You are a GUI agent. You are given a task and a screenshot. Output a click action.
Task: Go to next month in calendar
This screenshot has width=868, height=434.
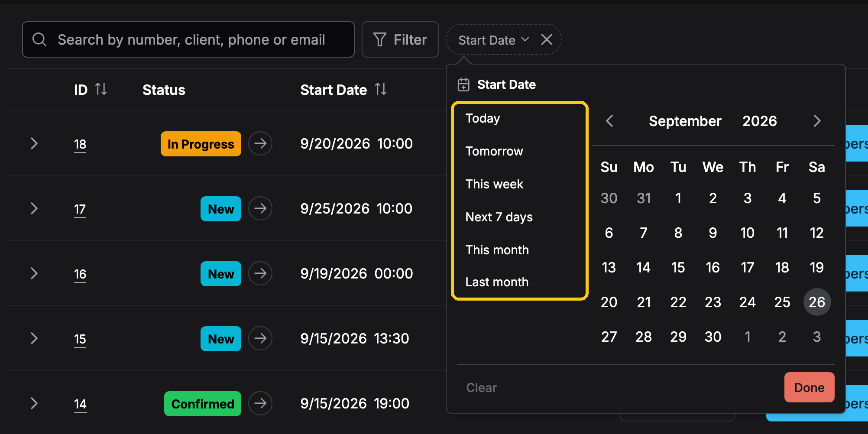(817, 121)
